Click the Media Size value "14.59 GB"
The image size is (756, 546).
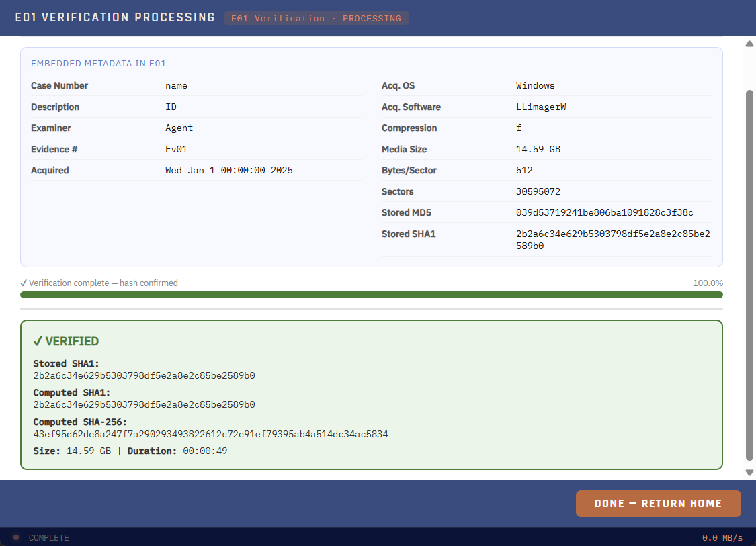[x=538, y=149]
